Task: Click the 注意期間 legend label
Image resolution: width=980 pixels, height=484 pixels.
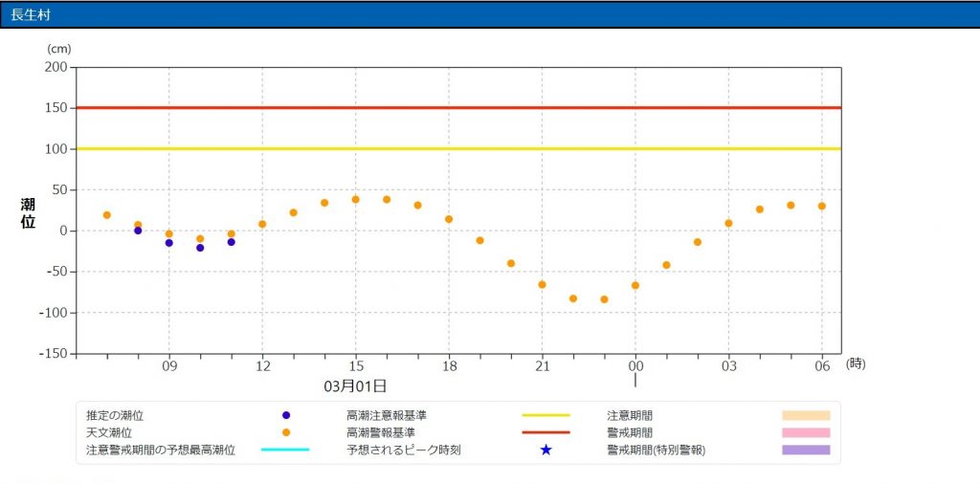Action: pos(630,415)
